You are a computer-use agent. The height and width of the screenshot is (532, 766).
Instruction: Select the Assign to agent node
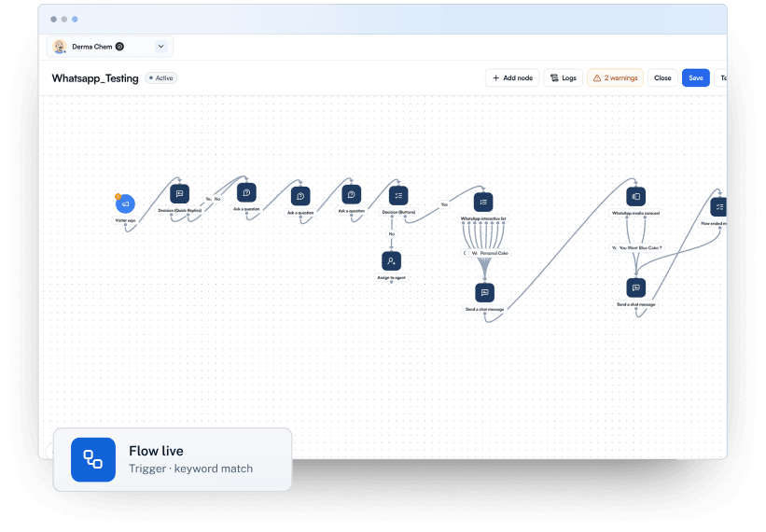[391, 261]
